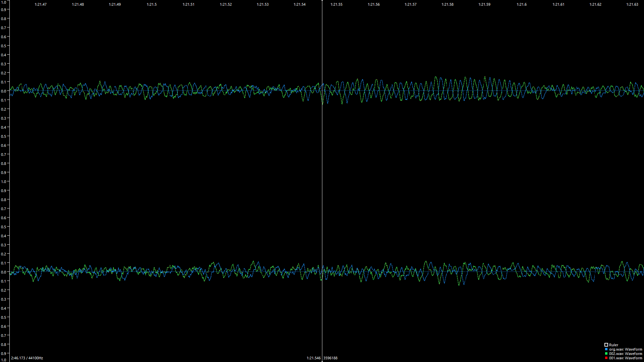644x362 pixels.
Task: Click the 1:21.61 time ruler label
Action: (558, 4)
